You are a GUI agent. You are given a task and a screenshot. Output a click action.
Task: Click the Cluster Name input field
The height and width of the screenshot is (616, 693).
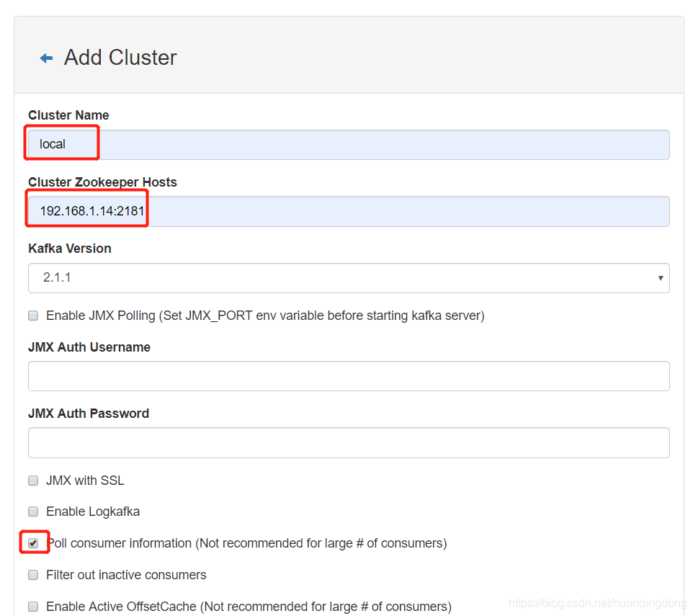(349, 145)
